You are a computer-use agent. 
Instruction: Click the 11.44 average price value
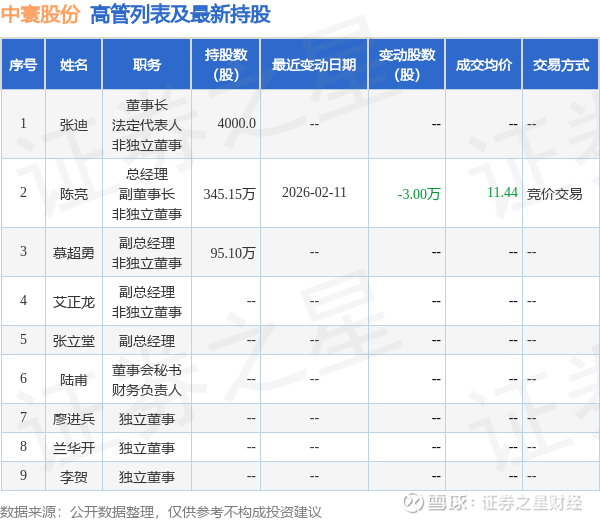[x=502, y=192]
